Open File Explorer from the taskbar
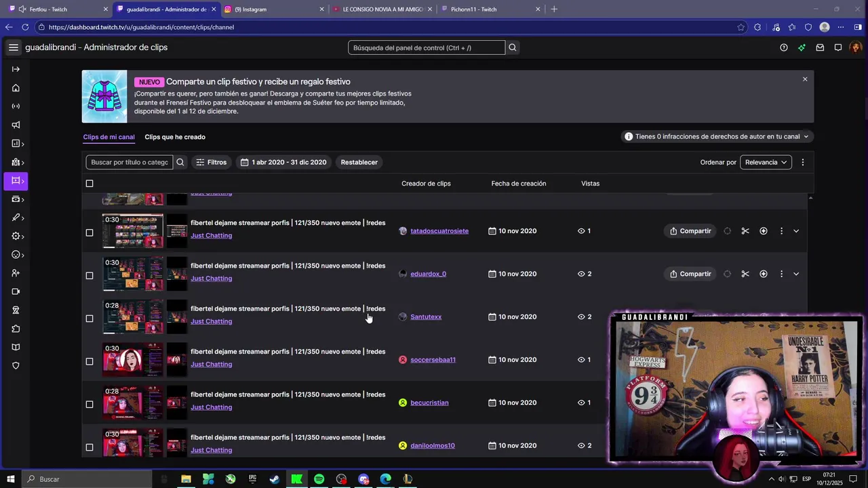868x488 pixels. coord(186,479)
